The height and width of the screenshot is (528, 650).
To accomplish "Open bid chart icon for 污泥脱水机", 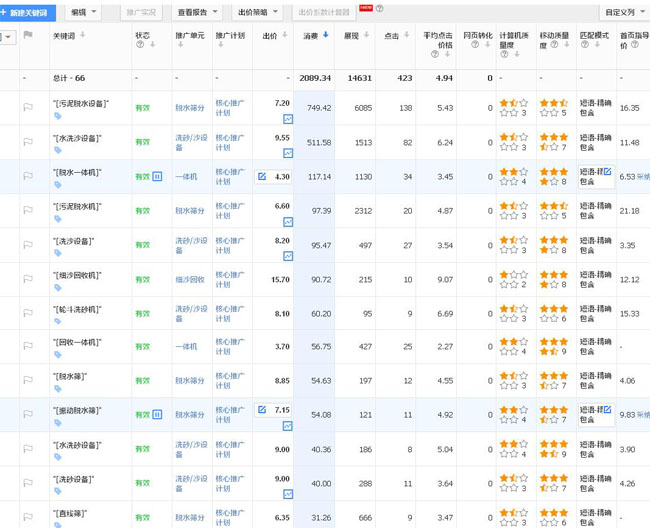I will tap(288, 222).
